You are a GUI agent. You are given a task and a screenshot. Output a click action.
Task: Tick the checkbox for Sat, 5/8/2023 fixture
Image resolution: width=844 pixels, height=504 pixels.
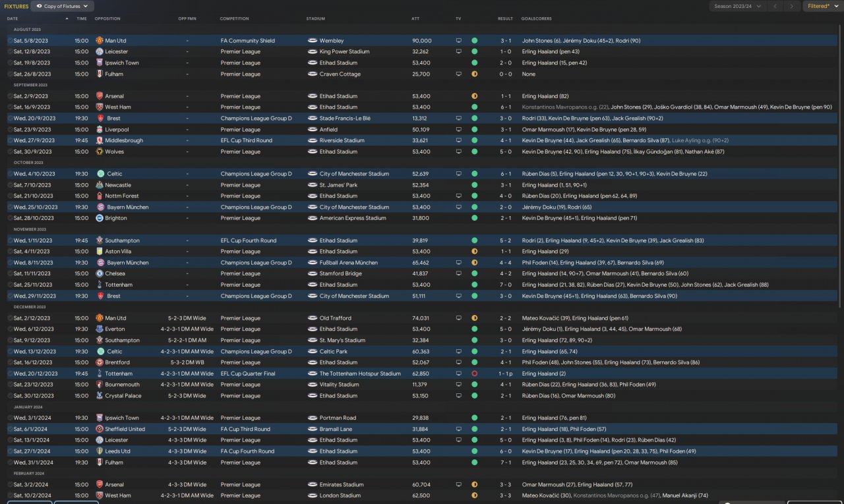10,41
